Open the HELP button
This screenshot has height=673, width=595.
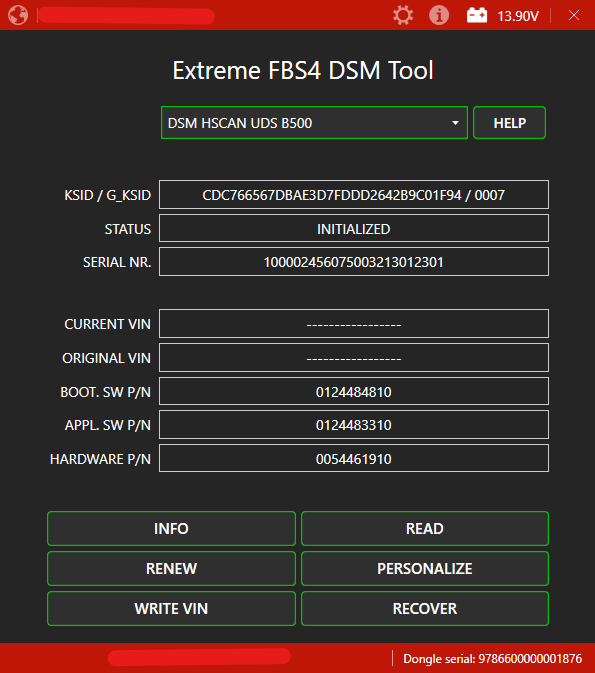pyautogui.click(x=509, y=123)
